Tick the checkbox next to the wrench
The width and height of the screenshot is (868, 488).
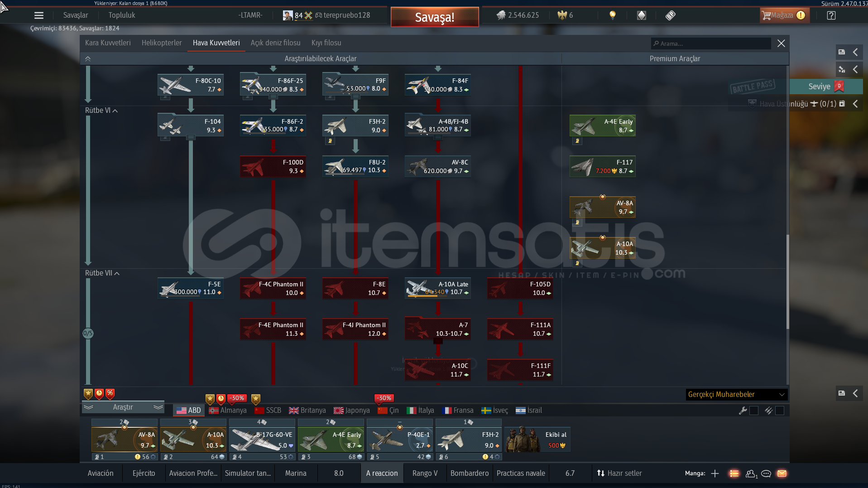(754, 411)
